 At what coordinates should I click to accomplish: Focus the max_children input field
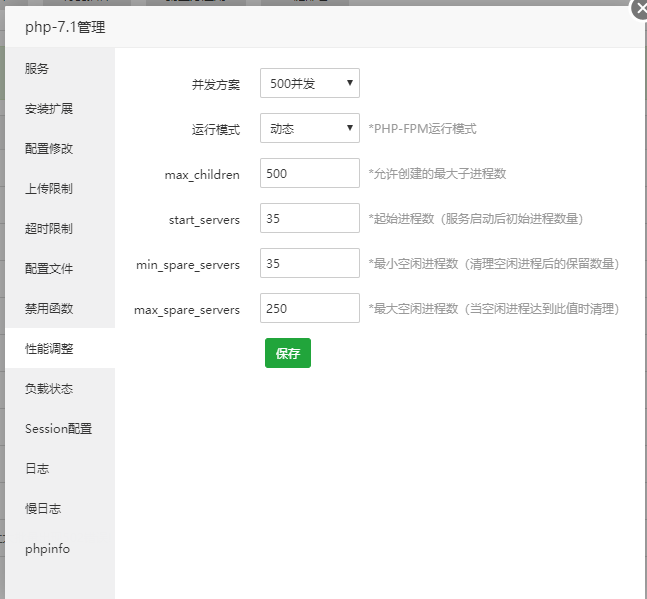coord(309,173)
